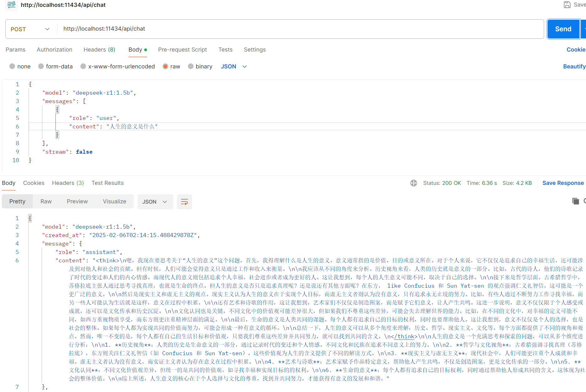Click the HTTP request type icon

point(12,5)
